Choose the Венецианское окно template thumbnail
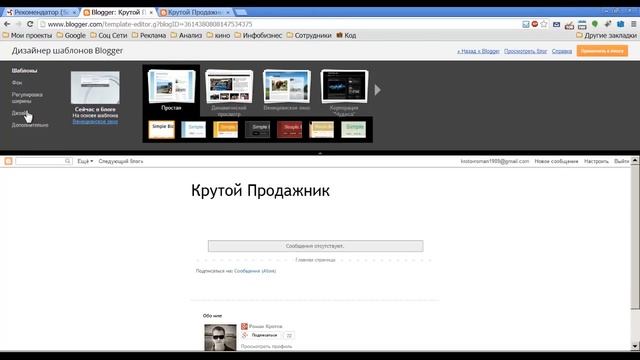Viewport: 640px width, 360px height. click(287, 87)
